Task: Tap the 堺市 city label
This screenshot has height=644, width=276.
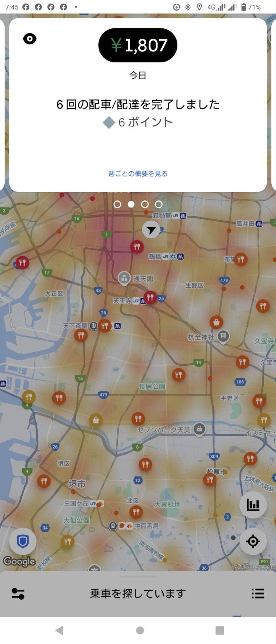Action: (77, 484)
